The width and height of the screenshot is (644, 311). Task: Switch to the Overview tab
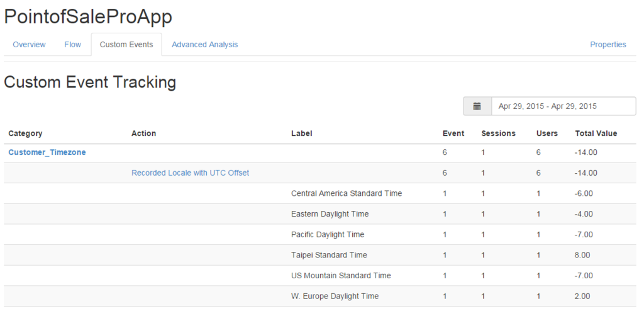[x=29, y=45]
